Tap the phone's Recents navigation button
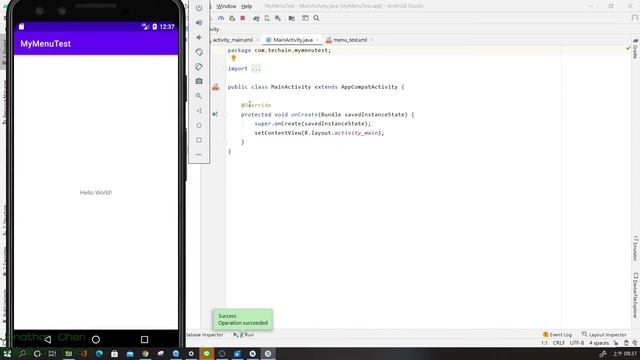640x360 pixels. [x=144, y=339]
